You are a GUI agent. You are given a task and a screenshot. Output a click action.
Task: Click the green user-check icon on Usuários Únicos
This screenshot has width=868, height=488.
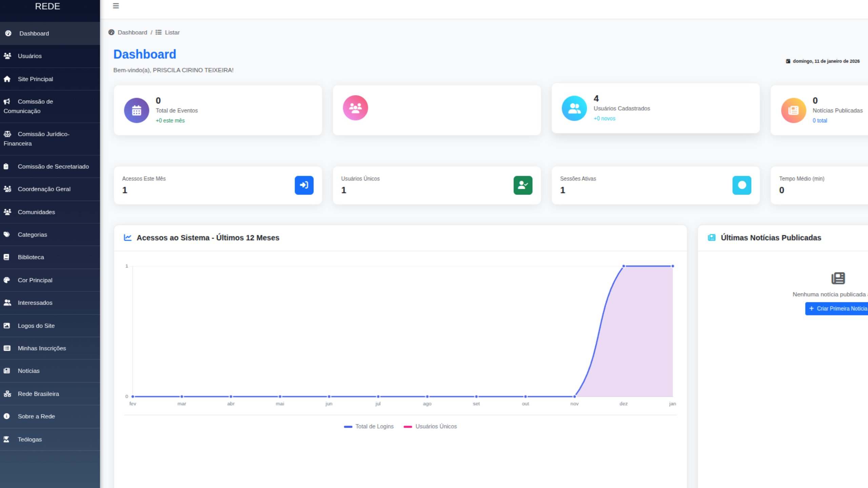(x=523, y=185)
